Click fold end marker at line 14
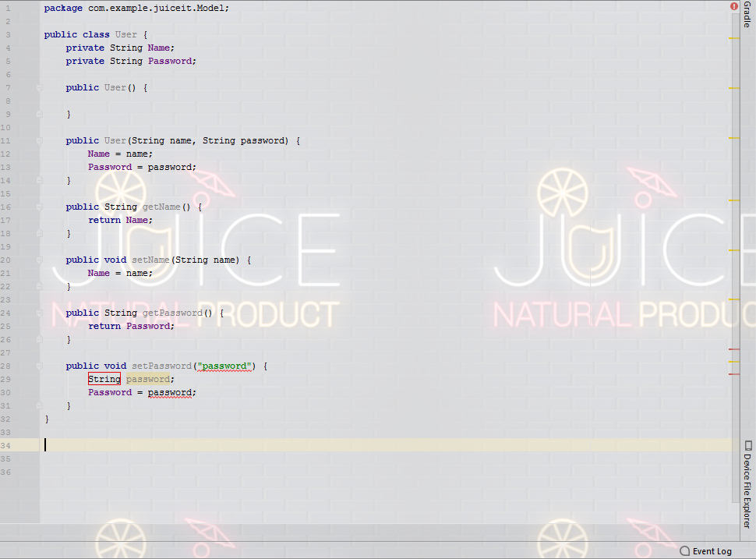 coord(40,180)
